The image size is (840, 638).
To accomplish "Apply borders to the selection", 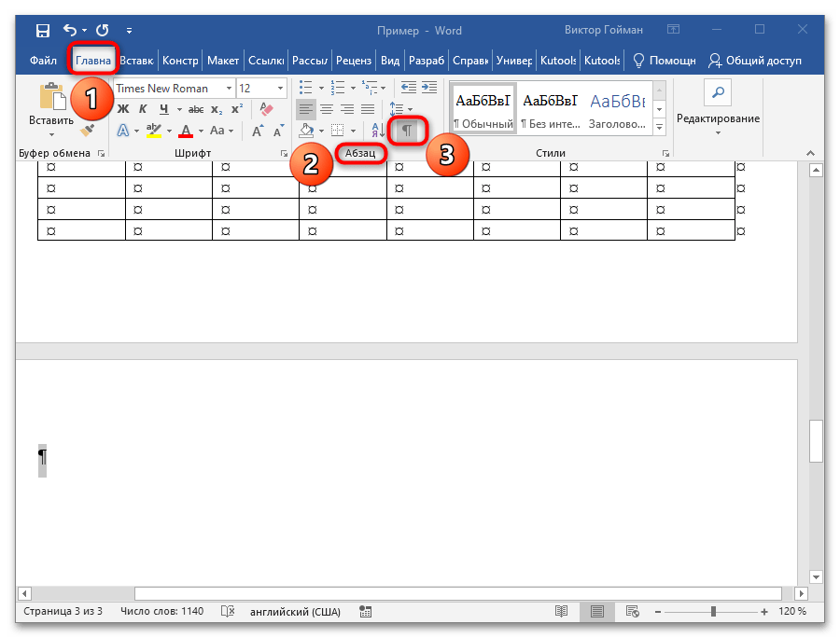I will pos(338,131).
